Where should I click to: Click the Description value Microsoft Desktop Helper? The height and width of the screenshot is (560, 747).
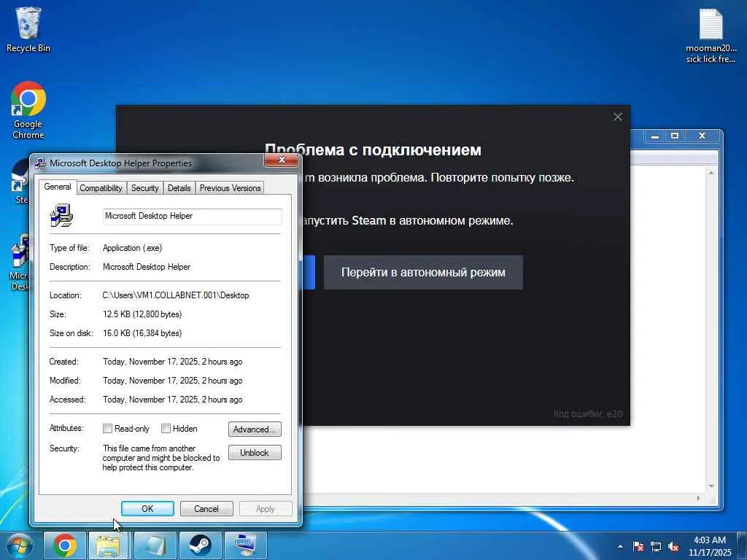point(147,267)
